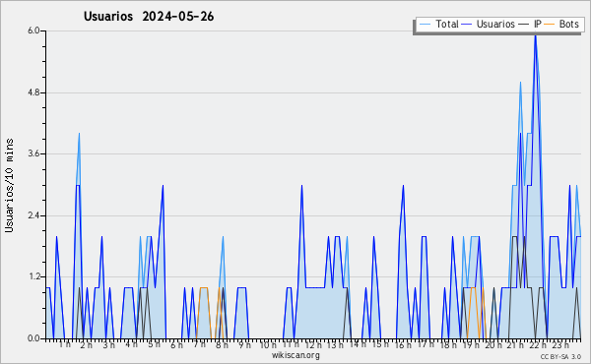The height and width of the screenshot is (364, 591).
Task: Click the '11 h' x-axis label
Action: 291,344
